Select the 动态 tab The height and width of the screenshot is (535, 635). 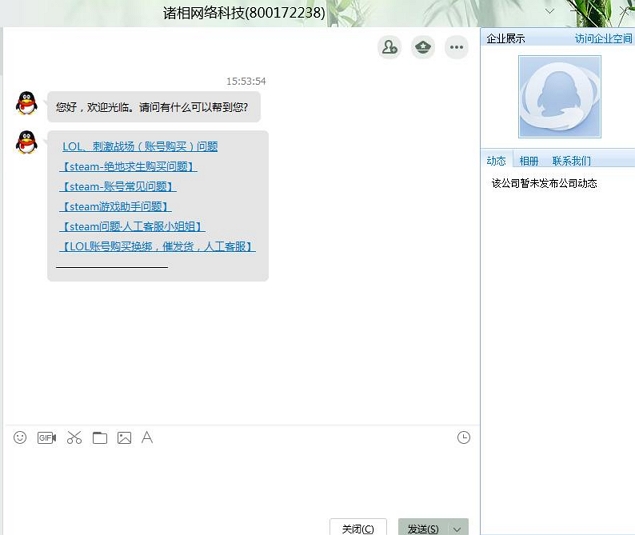[496, 160]
